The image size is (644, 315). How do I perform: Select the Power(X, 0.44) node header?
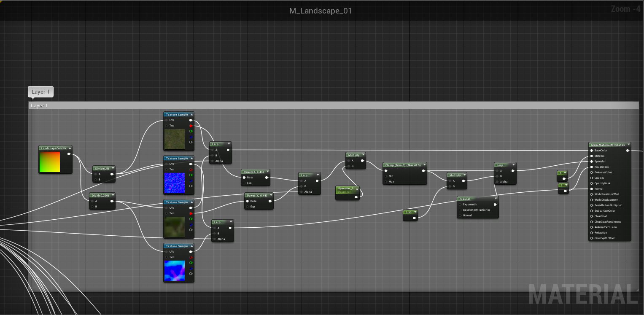pos(253,172)
